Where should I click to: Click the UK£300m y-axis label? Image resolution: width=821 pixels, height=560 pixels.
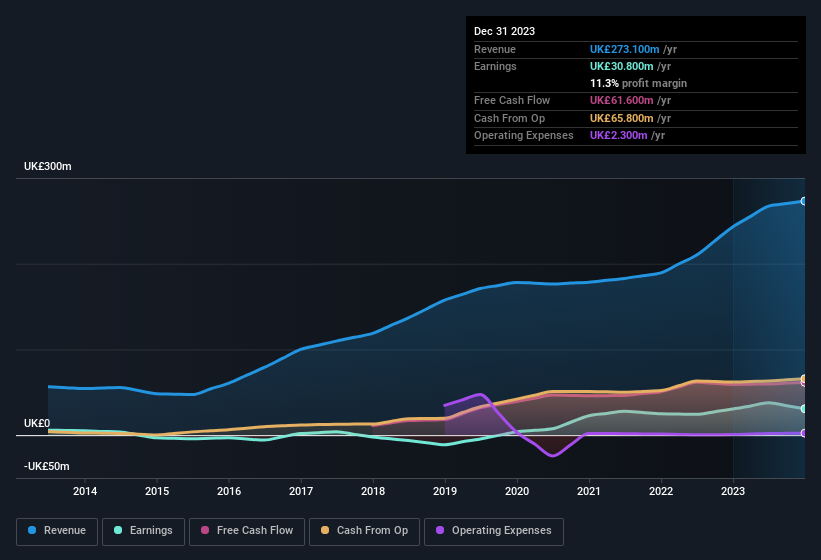pos(48,166)
